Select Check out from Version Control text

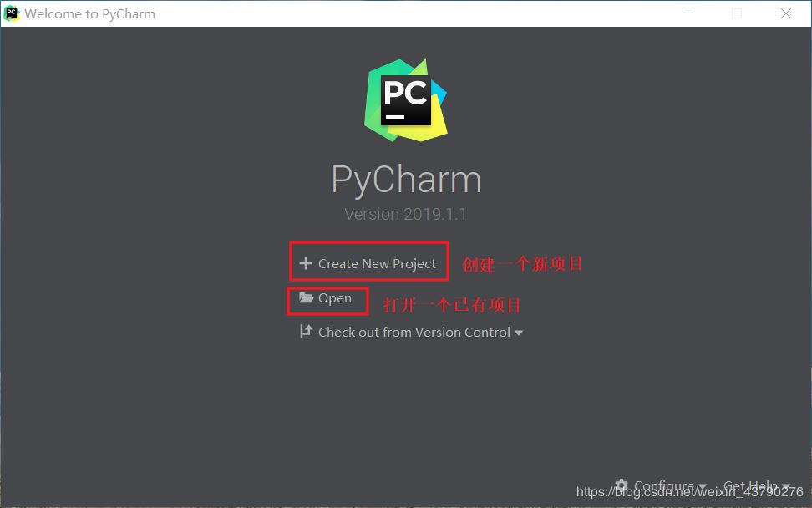(x=414, y=332)
